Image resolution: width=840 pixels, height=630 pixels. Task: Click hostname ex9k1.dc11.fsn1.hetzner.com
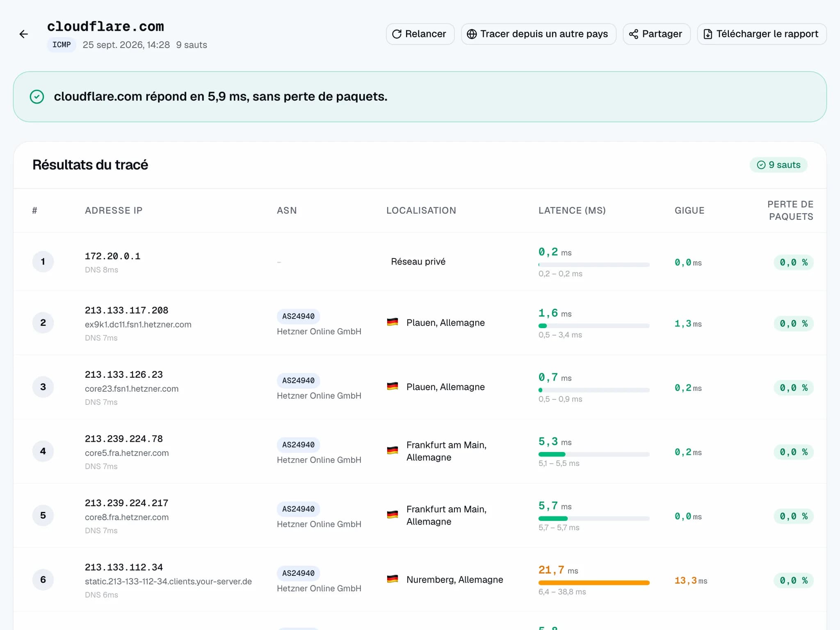[x=138, y=324]
